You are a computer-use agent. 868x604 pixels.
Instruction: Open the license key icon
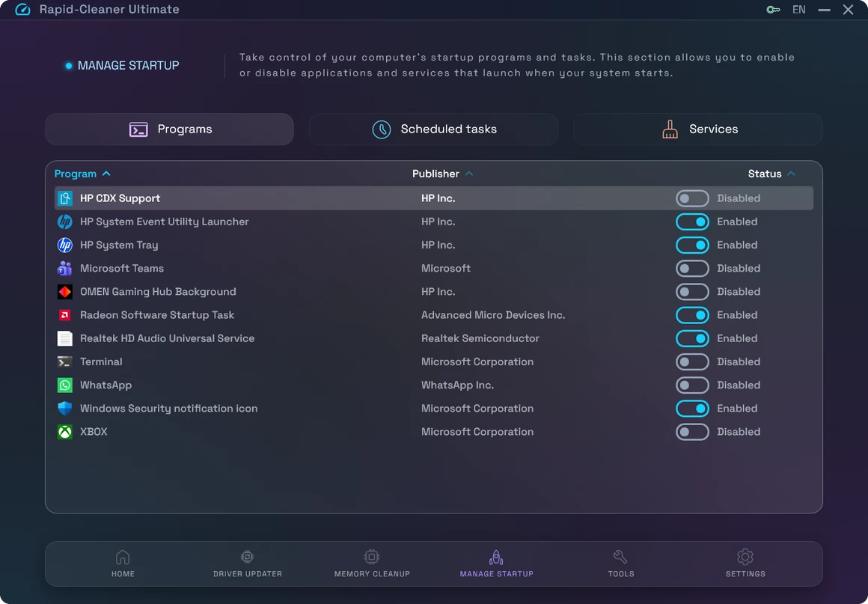pyautogui.click(x=773, y=10)
